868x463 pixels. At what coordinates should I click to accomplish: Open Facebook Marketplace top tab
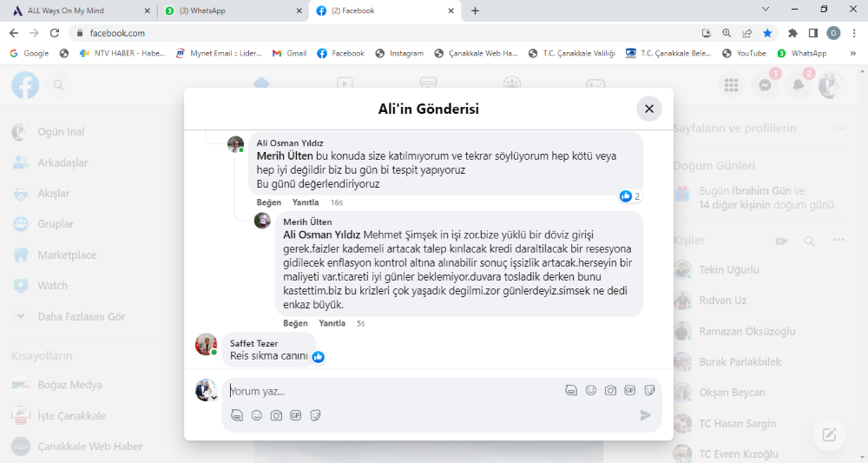(428, 83)
